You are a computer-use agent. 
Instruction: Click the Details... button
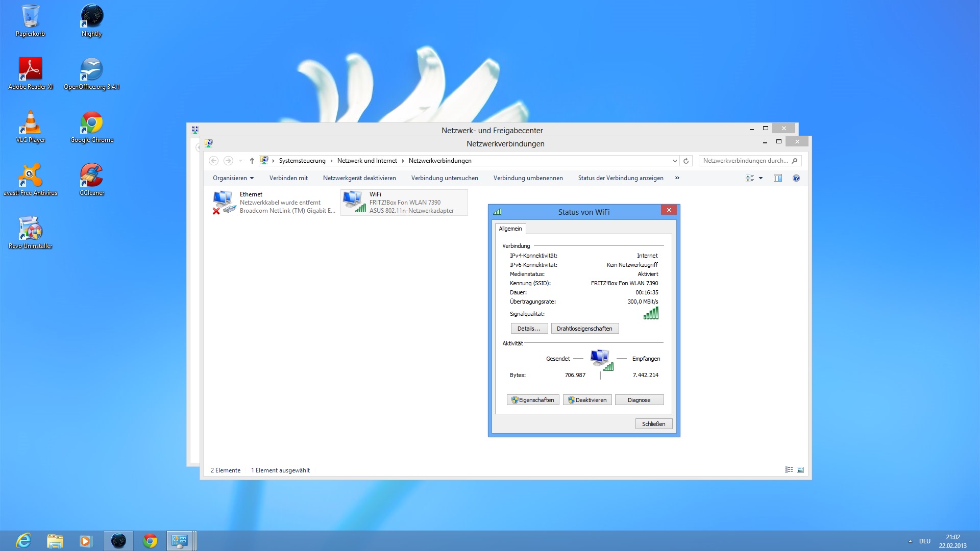coord(529,329)
